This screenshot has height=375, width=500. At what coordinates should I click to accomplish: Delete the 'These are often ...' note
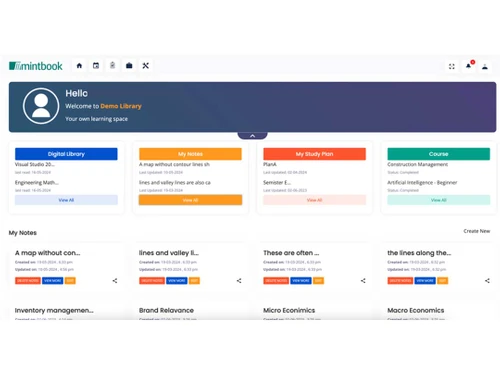(276, 281)
